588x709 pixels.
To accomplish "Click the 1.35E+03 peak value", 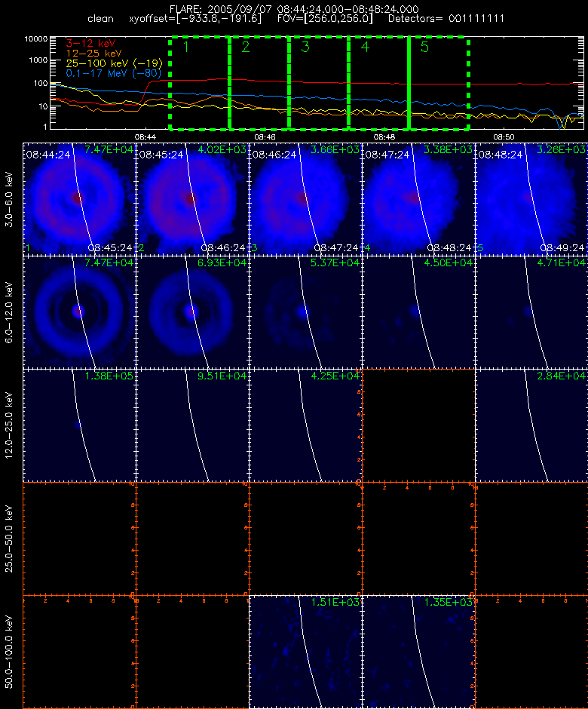I will 448,601.
